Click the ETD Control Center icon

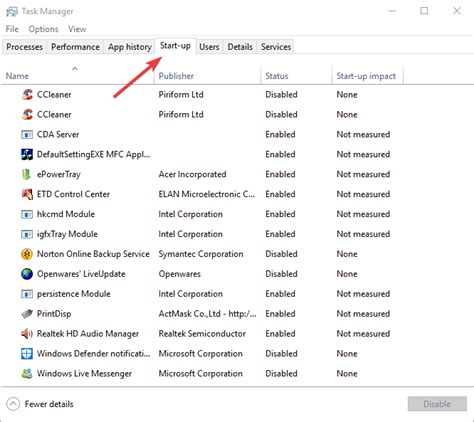[27, 194]
